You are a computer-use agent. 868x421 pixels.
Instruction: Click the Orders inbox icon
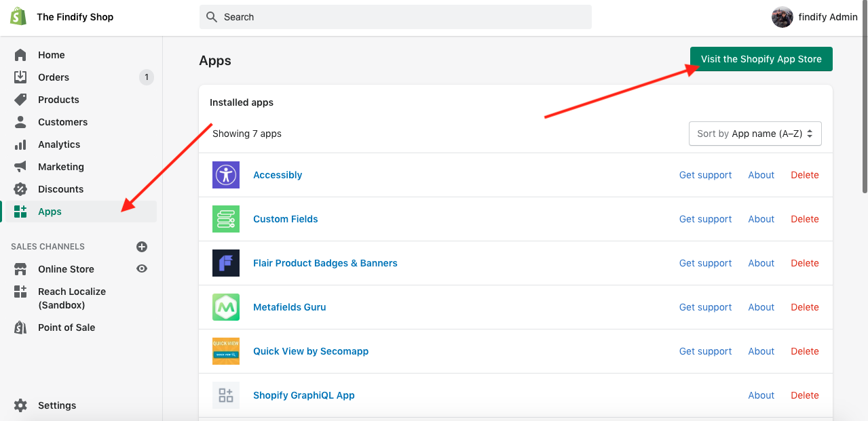[x=20, y=77]
